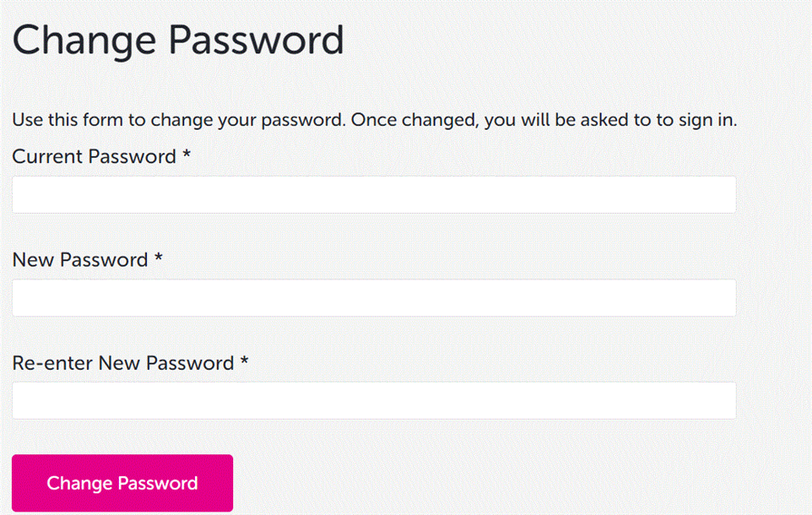Click the required asterisk beside Current Password
This screenshot has height=515, width=812.
click(186, 155)
